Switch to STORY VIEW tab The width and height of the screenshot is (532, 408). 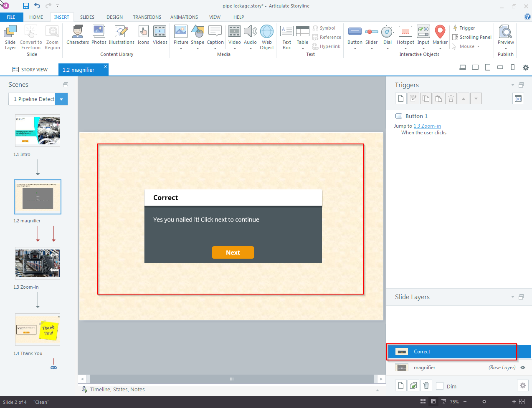[x=30, y=70]
